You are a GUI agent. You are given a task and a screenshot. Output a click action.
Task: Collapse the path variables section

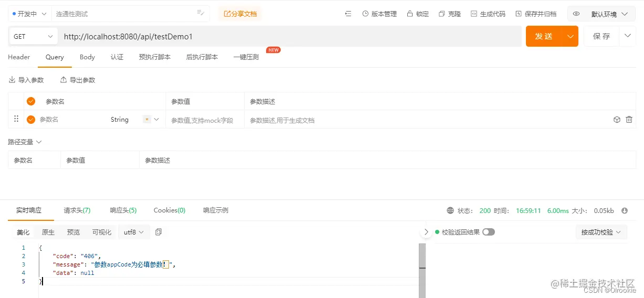(25, 142)
